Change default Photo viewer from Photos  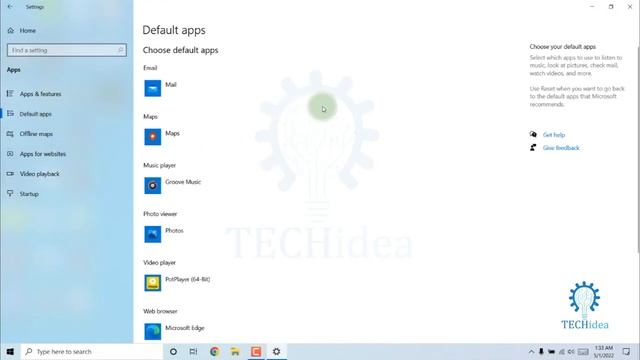coord(164,234)
